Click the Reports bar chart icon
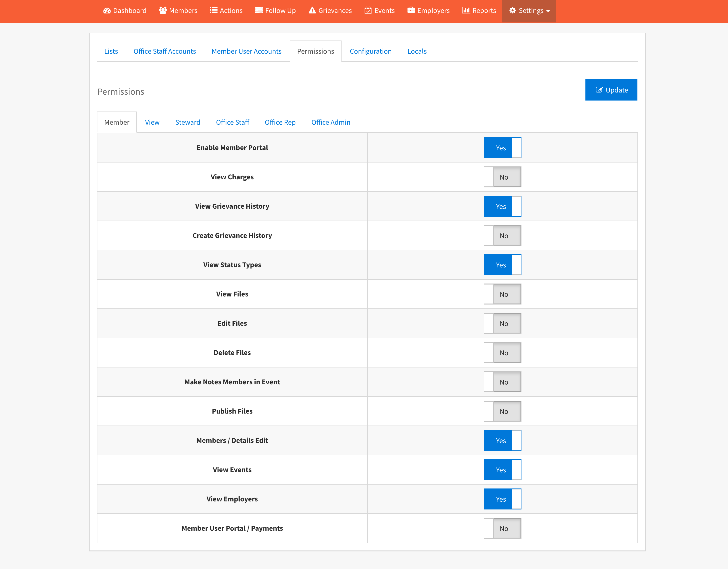The image size is (728, 569). pyautogui.click(x=466, y=10)
